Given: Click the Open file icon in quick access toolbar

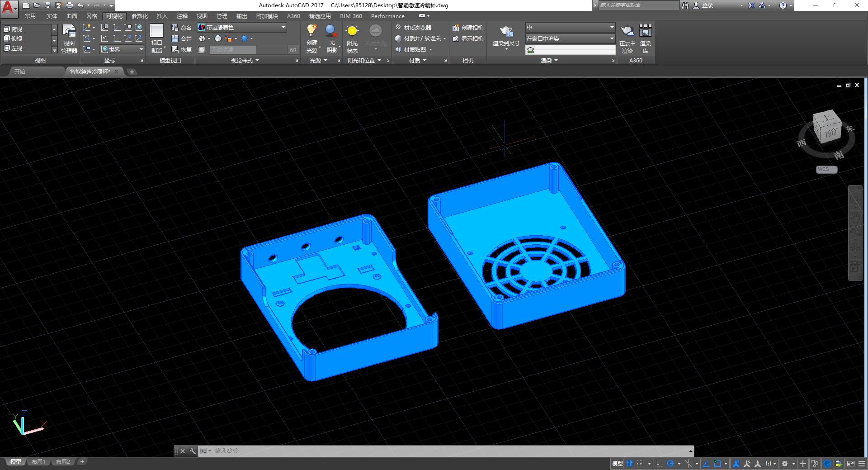Looking at the screenshot, I should coord(37,5).
